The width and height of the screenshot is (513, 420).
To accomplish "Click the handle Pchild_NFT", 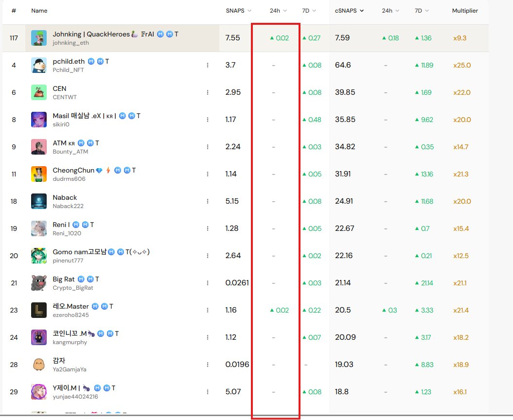I will click(68, 70).
